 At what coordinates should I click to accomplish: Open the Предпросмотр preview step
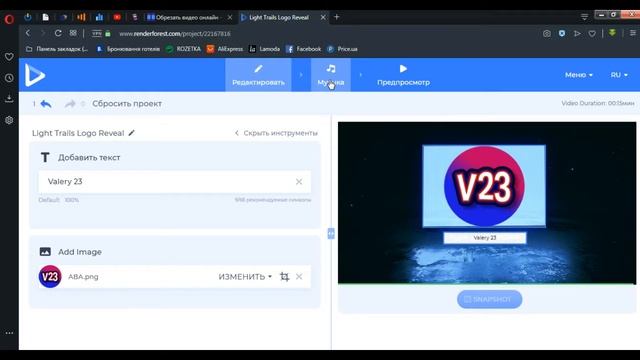pyautogui.click(x=403, y=75)
